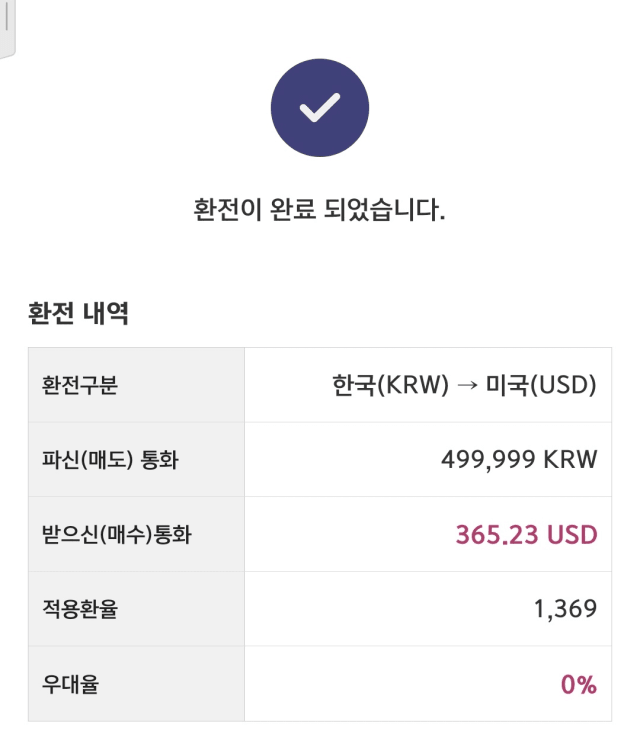Click the applied rate value 1,369
The width and height of the screenshot is (640, 744).
click(565, 609)
